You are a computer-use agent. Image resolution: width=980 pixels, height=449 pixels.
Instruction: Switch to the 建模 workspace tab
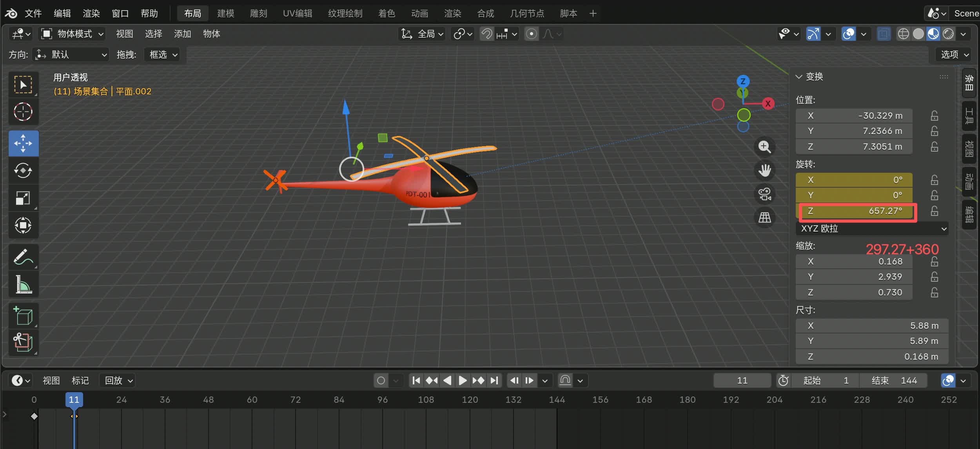(225, 13)
